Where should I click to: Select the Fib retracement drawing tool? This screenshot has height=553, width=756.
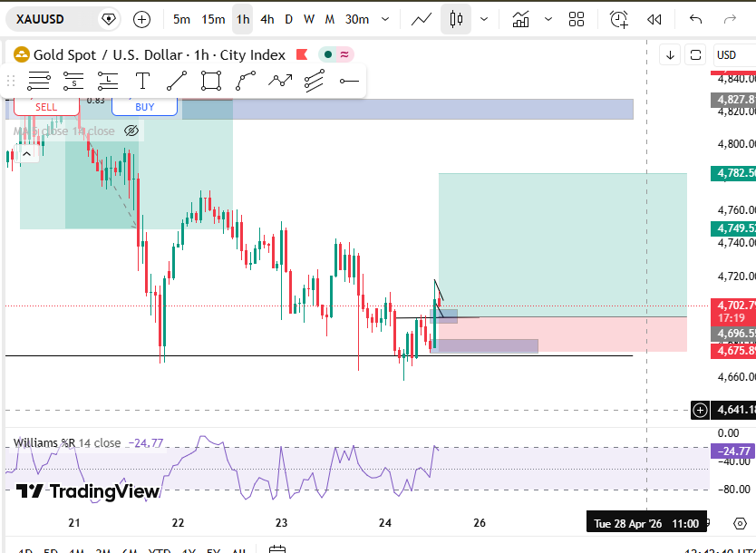tap(39, 81)
